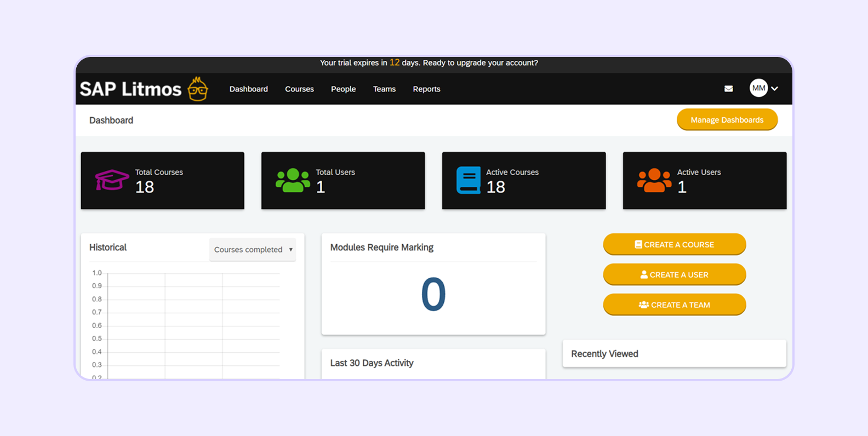This screenshot has width=868, height=436.
Task: Click the Recently Viewed heading
Action: tap(604, 354)
